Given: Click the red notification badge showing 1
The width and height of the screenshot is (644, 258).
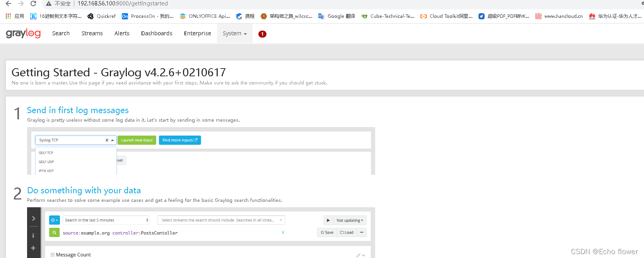Looking at the screenshot, I should click(262, 34).
